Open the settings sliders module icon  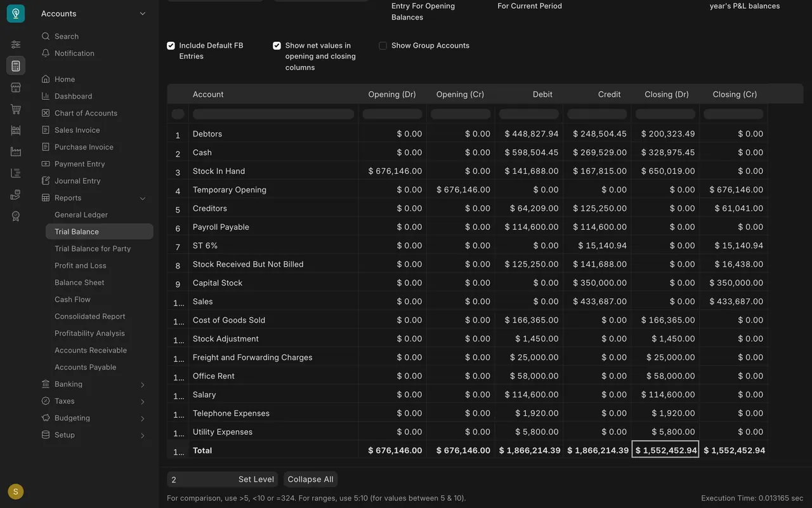tap(16, 44)
